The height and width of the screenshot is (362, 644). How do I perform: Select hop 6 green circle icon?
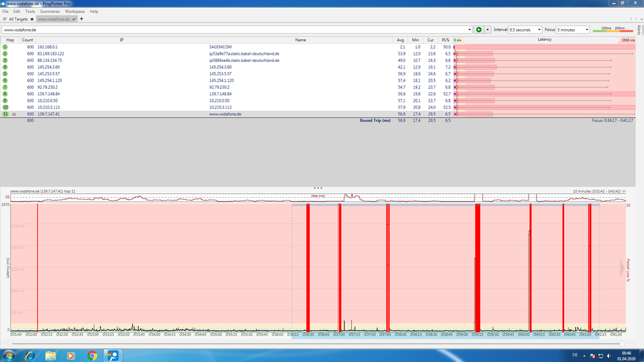point(5,81)
